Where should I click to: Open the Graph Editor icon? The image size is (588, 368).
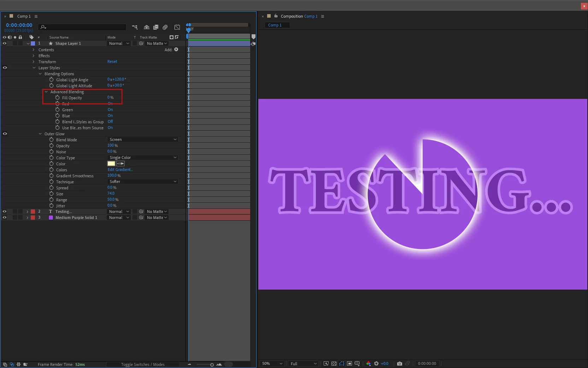(x=177, y=27)
